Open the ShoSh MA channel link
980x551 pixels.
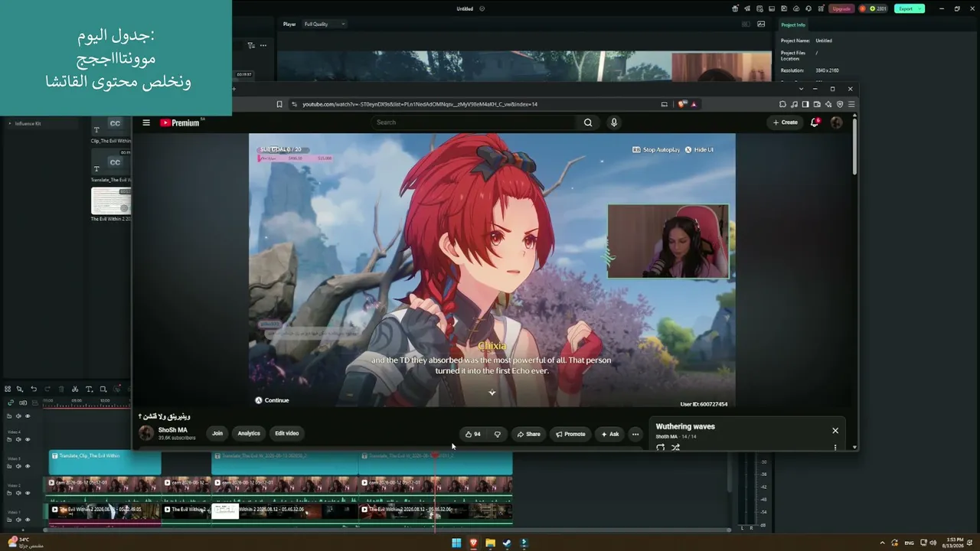[x=172, y=430]
